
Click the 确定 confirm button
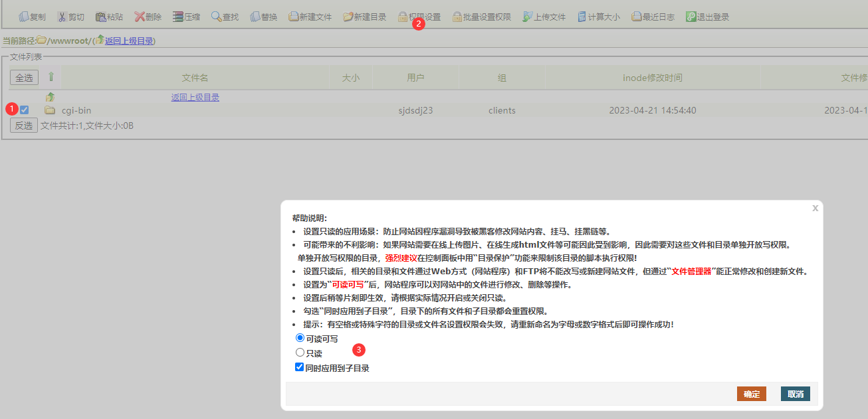tap(751, 394)
